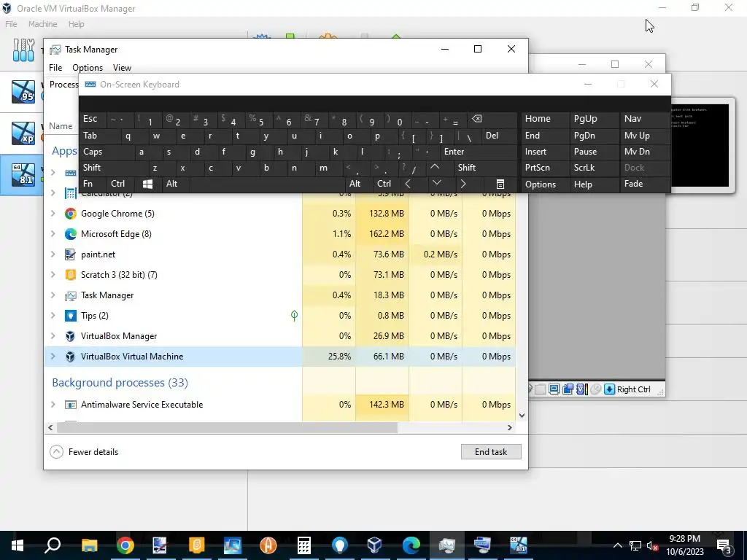Expand the Antimalware Service Executable row
This screenshot has height=560, width=747.
tap(53, 405)
